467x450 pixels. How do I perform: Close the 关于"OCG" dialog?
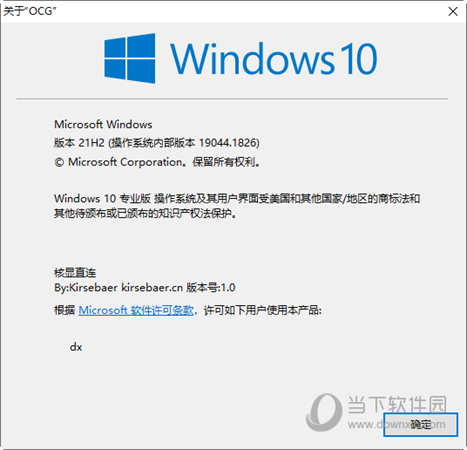point(453,12)
